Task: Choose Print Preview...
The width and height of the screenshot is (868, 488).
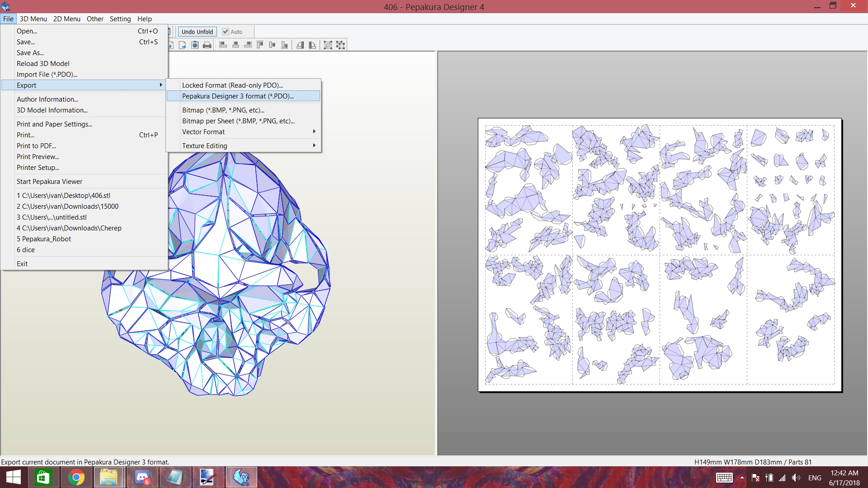Action: 84,156
